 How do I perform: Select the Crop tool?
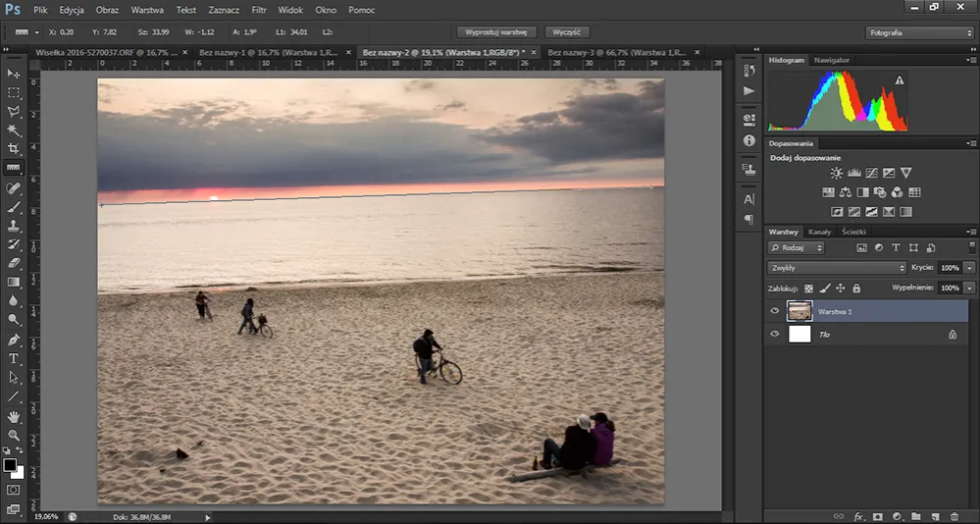coord(13,149)
